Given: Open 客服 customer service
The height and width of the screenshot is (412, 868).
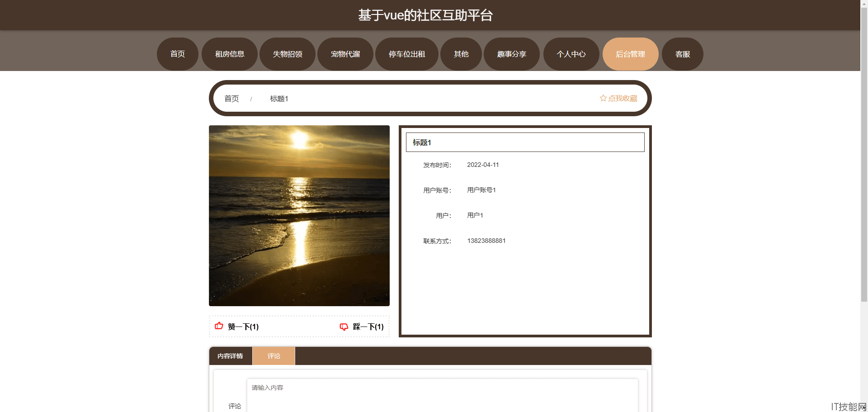Looking at the screenshot, I should click(683, 54).
